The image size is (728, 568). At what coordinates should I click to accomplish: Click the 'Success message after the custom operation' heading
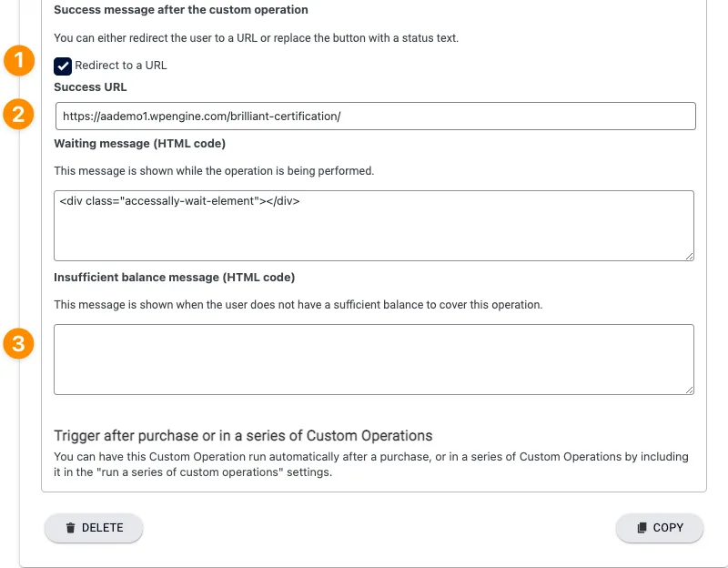(x=180, y=10)
